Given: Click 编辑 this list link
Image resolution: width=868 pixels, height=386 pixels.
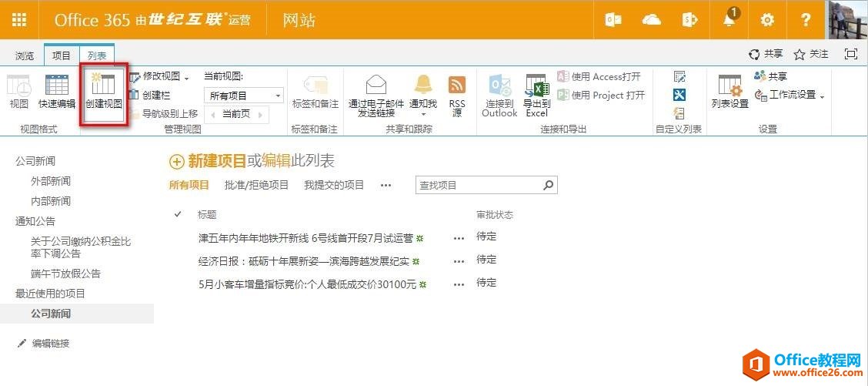Looking at the screenshot, I should tap(275, 161).
